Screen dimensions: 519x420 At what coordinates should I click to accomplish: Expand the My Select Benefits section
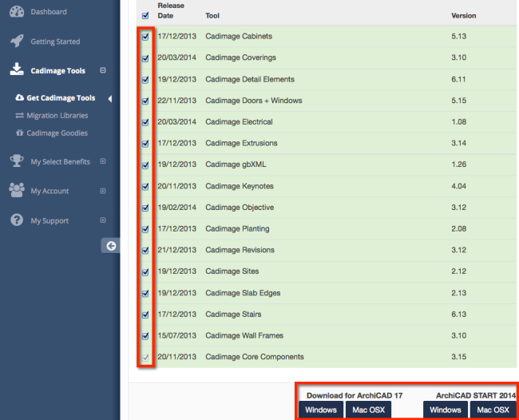point(103,161)
